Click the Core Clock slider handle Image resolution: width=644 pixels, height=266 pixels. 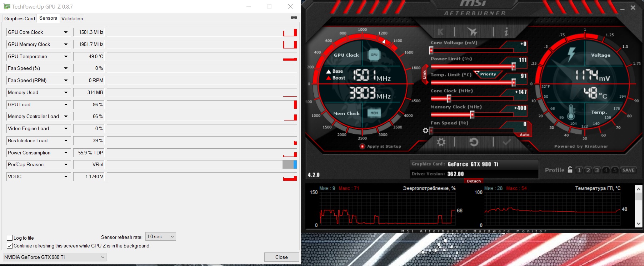coord(449,98)
